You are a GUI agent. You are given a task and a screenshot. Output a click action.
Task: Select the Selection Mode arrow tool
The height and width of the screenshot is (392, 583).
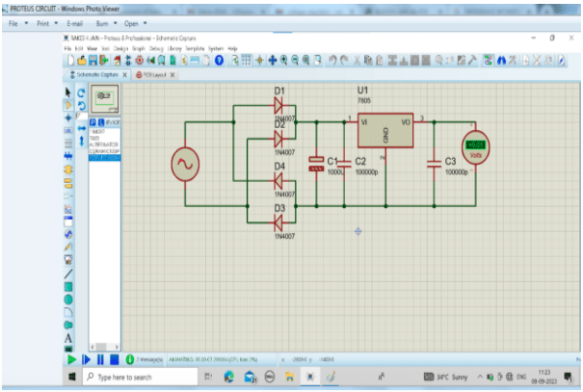point(68,92)
